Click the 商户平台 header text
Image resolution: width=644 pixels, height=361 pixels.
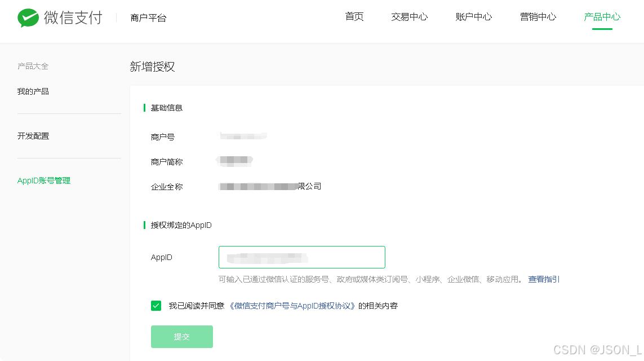(148, 17)
